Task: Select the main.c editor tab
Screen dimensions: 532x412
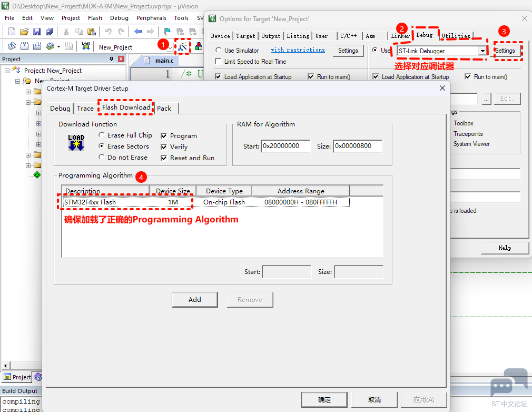Action: (160, 61)
